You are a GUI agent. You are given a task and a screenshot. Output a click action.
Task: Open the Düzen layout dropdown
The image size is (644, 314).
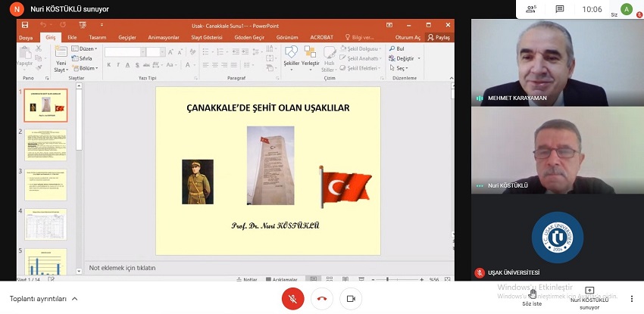coord(85,48)
